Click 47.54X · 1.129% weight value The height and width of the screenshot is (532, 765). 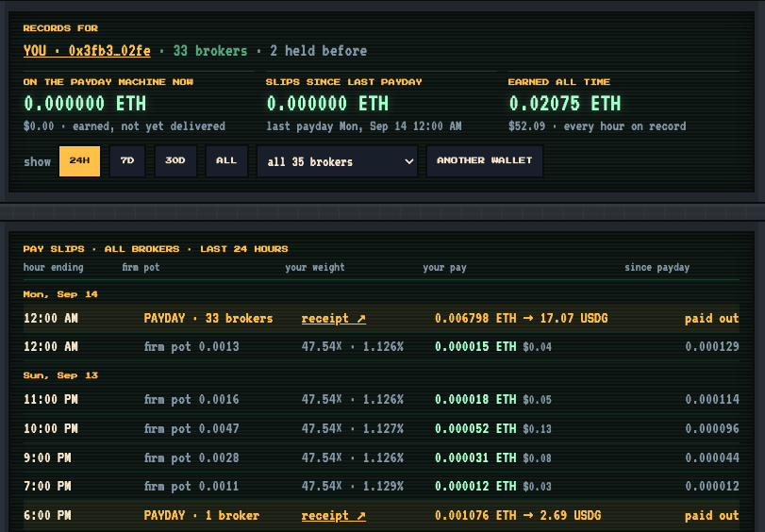click(x=352, y=487)
